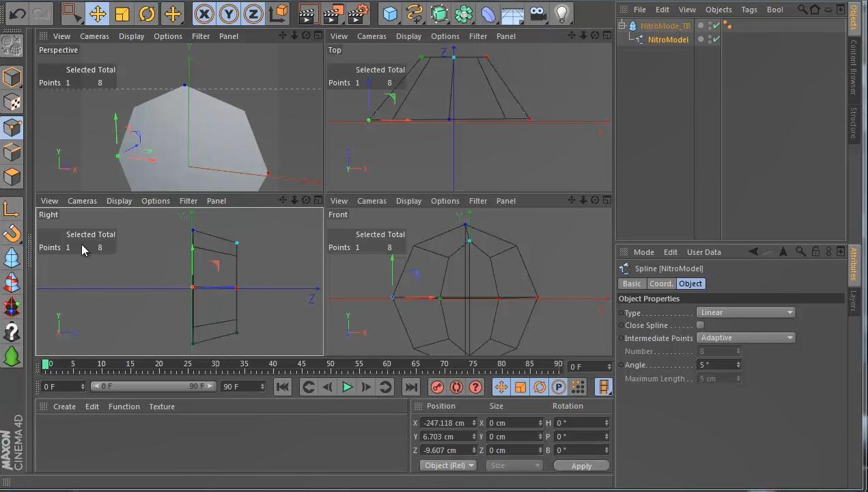Switch to Polygons mode in left sidebar
The width and height of the screenshot is (868, 492).
[12, 177]
